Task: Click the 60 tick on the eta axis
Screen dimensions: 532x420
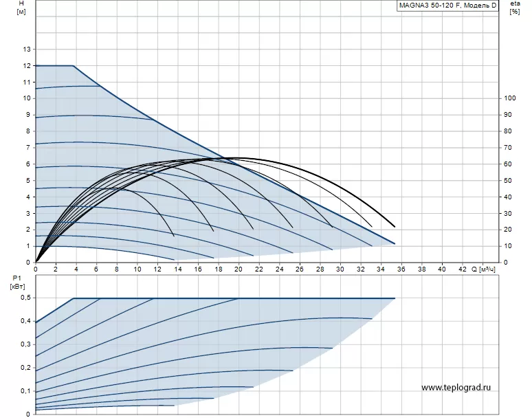Action: (x=508, y=164)
